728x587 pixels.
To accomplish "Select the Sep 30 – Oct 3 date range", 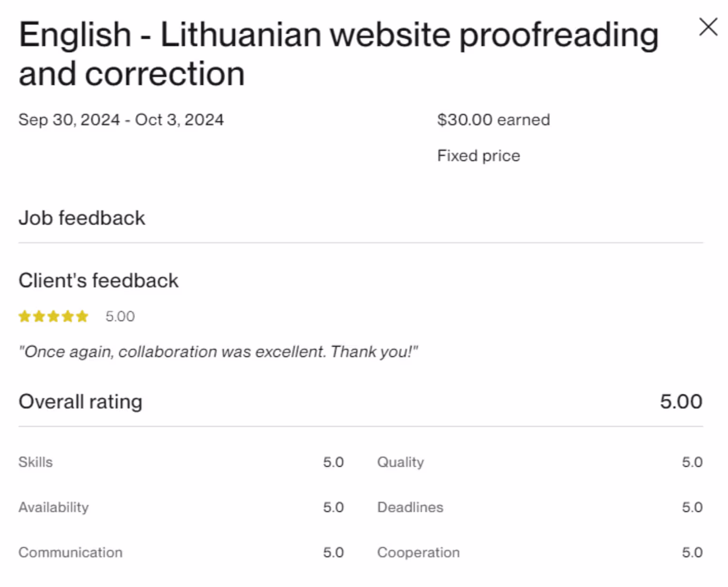I will [x=121, y=120].
